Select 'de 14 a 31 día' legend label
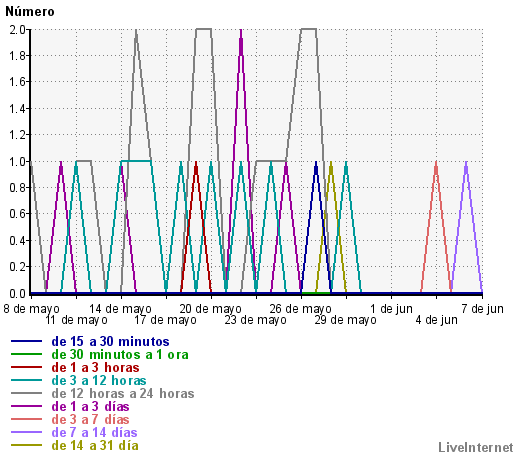 click(x=95, y=446)
